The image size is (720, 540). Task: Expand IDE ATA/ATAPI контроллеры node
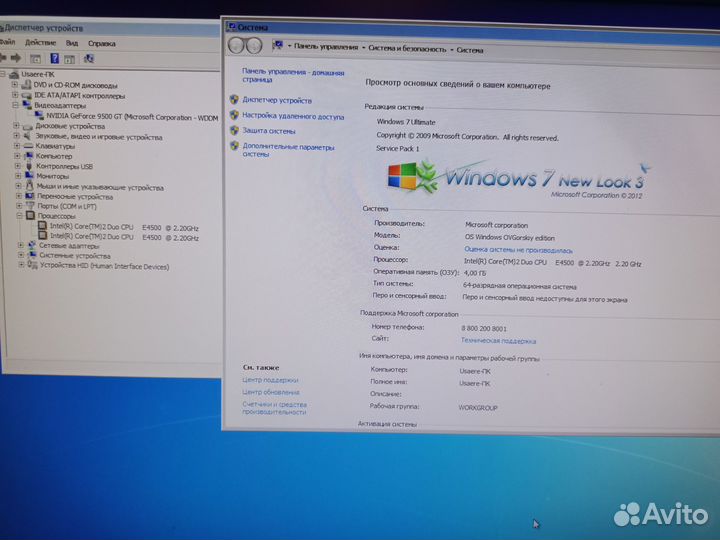[x=15, y=95]
